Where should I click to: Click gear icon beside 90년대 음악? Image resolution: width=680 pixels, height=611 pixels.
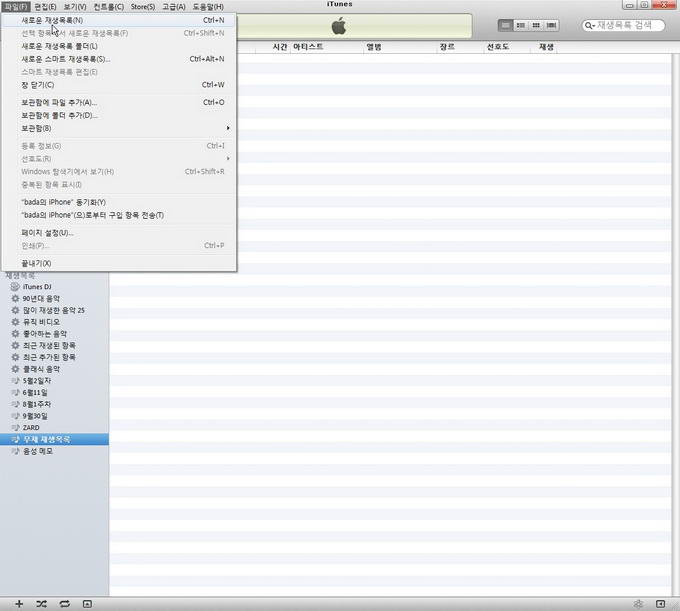click(15, 298)
